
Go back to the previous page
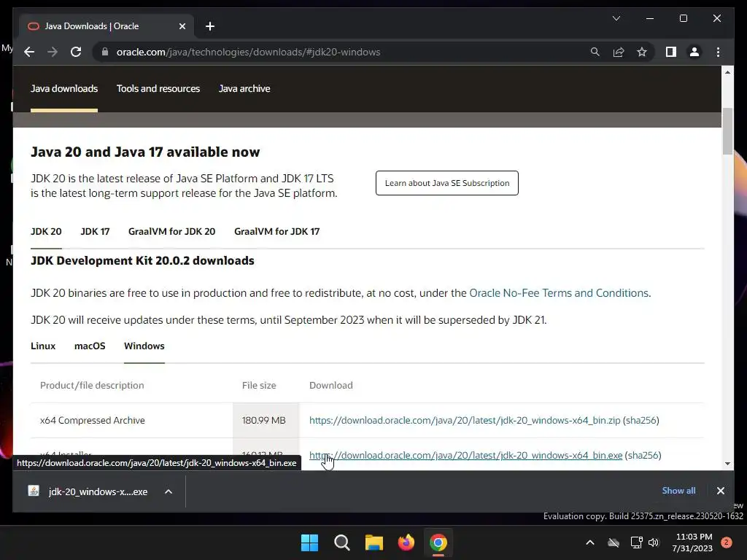click(x=29, y=52)
